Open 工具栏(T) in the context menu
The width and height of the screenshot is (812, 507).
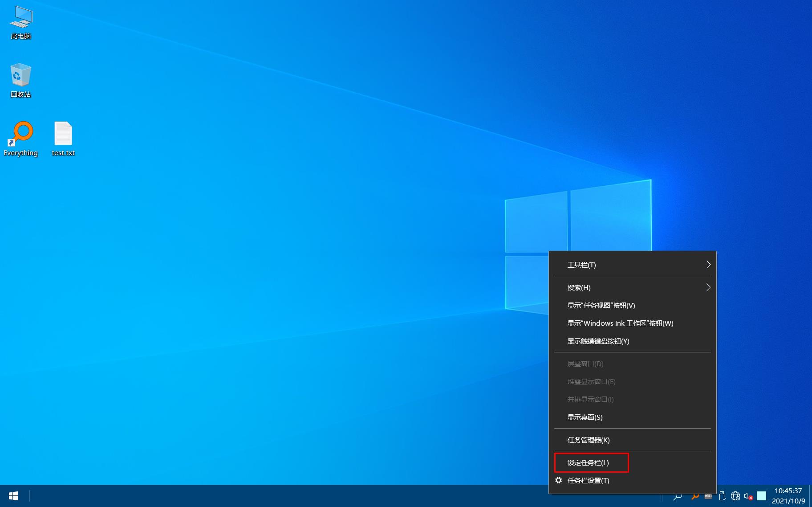point(633,265)
